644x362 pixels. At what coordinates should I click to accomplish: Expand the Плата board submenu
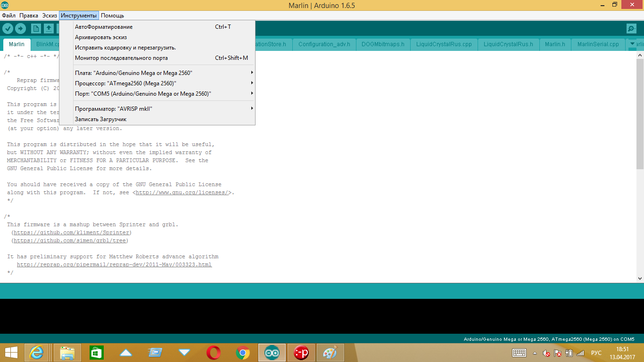(157, 73)
